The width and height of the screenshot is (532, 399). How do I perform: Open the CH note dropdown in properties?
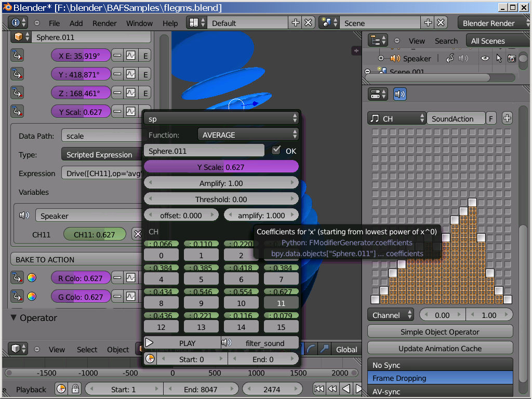pyautogui.click(x=396, y=118)
